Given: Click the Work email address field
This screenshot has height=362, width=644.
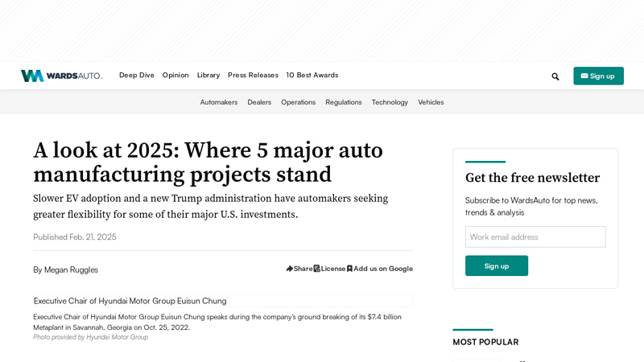Looking at the screenshot, I should coord(535,237).
